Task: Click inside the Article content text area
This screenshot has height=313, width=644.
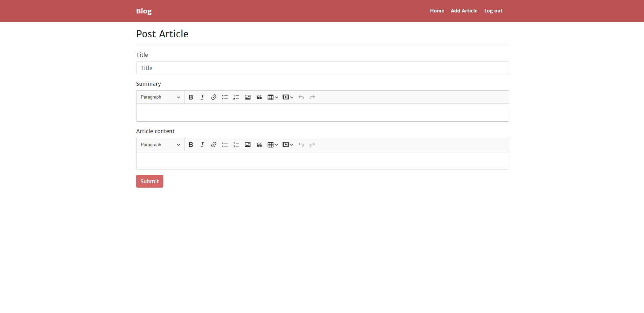Action: tap(323, 160)
